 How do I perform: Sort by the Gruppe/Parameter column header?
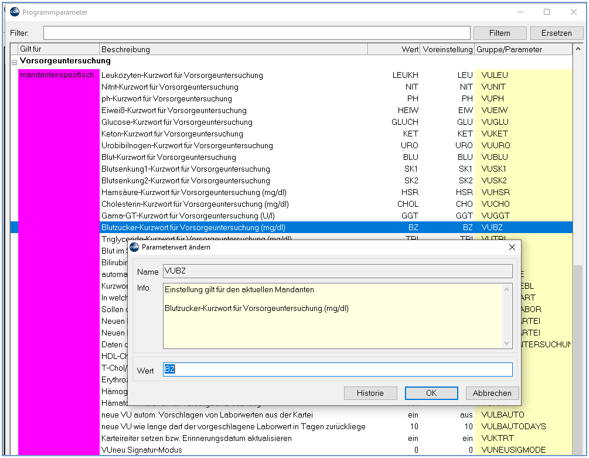[523, 49]
